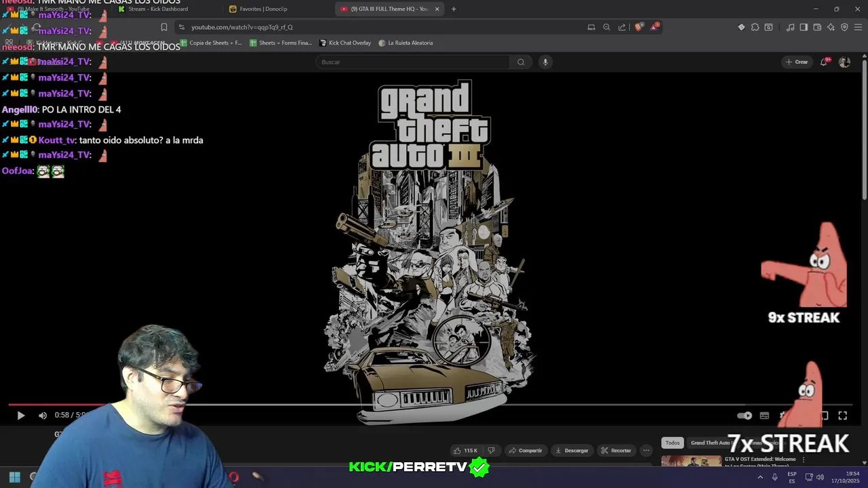Click the Crear create button

pos(797,62)
